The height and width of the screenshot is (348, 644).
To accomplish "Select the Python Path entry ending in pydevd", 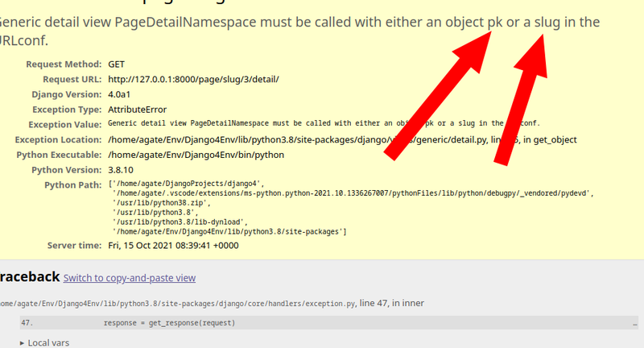I will pyautogui.click(x=355, y=193).
